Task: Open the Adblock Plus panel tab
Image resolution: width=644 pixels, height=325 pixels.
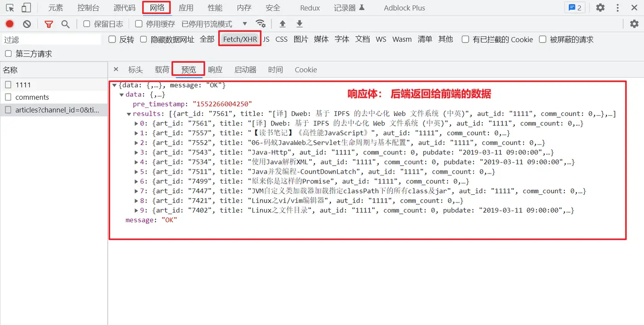Action: click(404, 8)
